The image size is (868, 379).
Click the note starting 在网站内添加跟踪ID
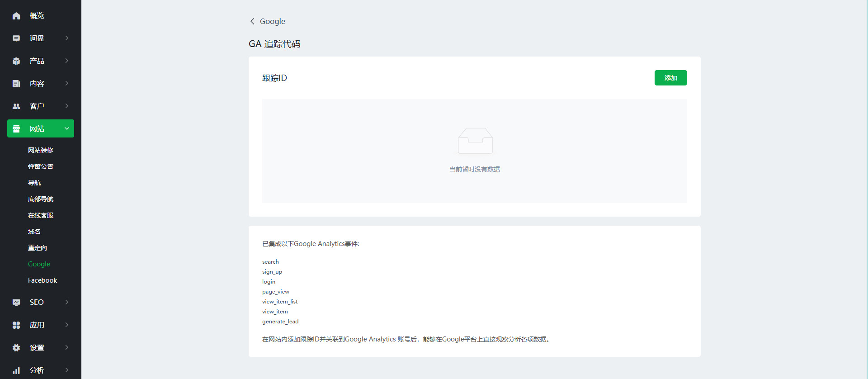pos(406,339)
